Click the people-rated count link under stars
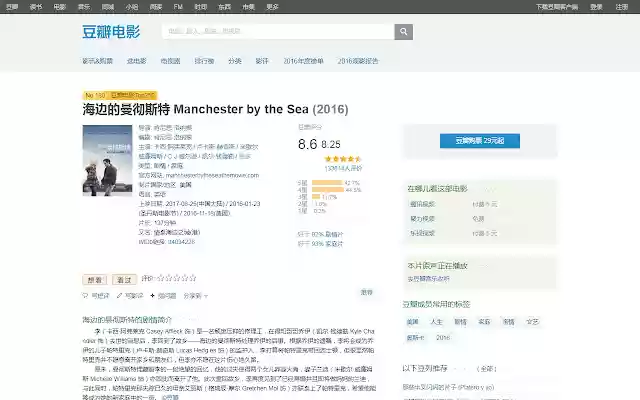This screenshot has height=400, width=640. (343, 168)
